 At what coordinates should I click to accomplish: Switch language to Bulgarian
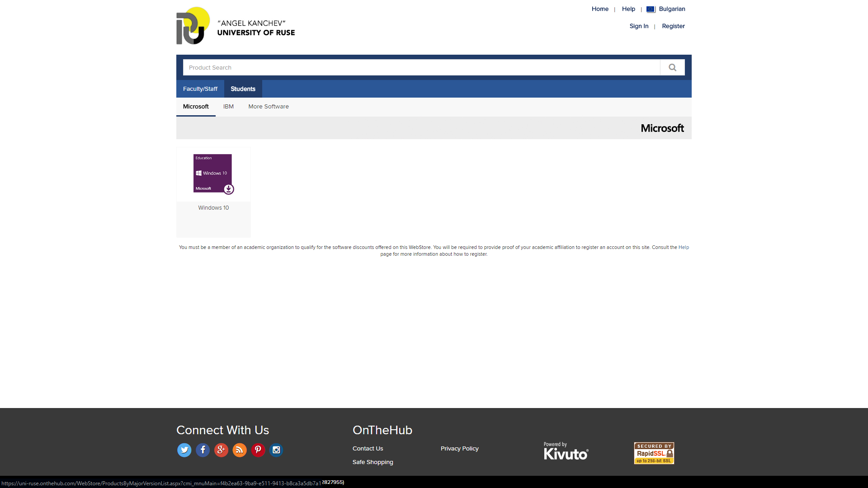click(x=672, y=9)
